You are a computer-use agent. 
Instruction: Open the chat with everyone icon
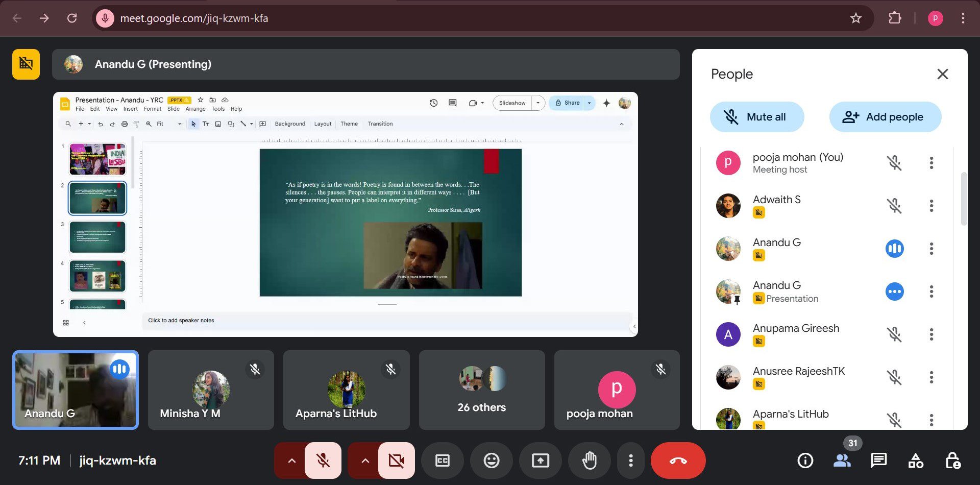point(878,460)
